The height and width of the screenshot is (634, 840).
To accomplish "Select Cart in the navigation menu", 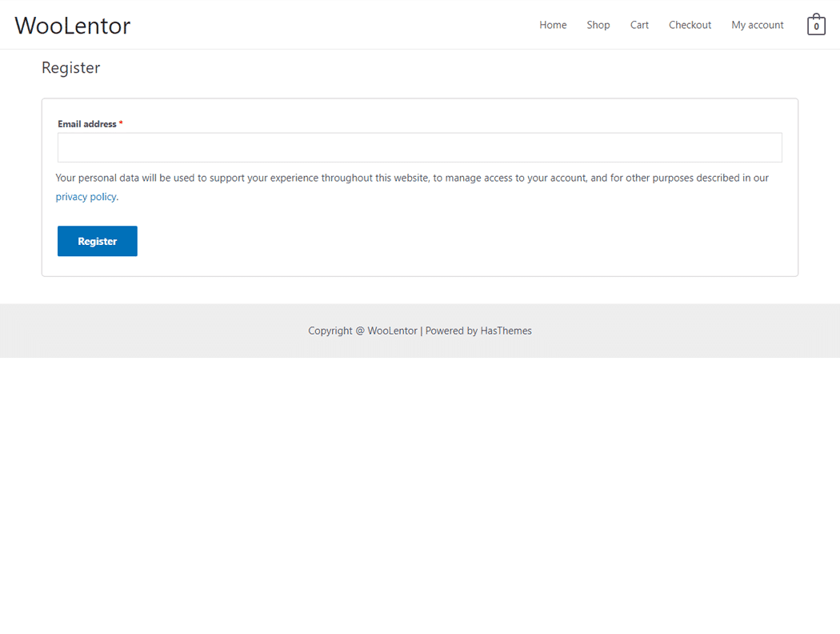I will point(639,25).
